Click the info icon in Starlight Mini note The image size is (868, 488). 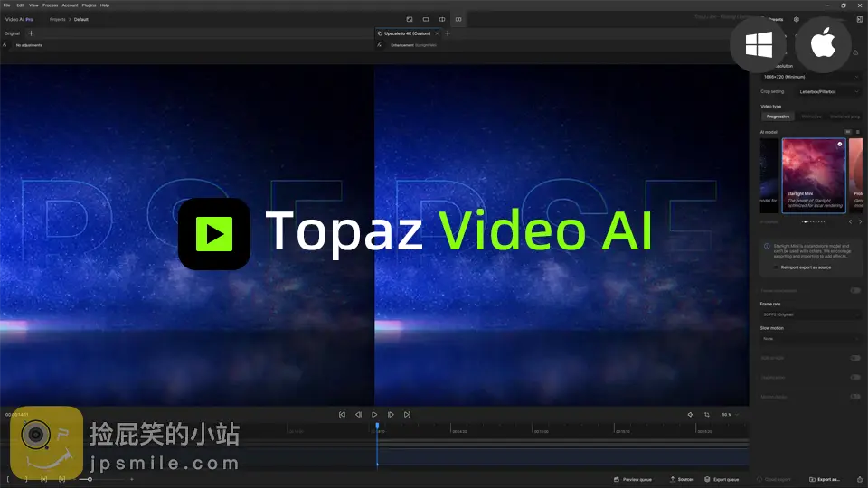767,246
